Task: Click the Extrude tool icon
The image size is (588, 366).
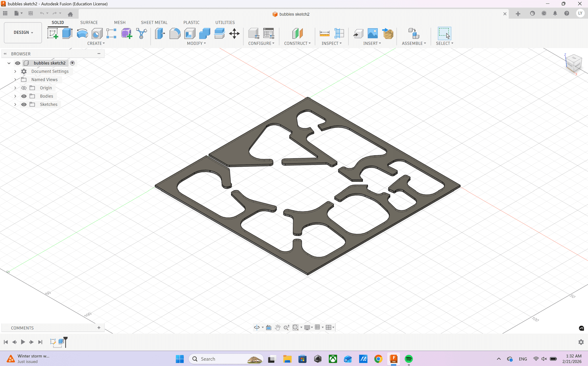Action: pyautogui.click(x=67, y=33)
